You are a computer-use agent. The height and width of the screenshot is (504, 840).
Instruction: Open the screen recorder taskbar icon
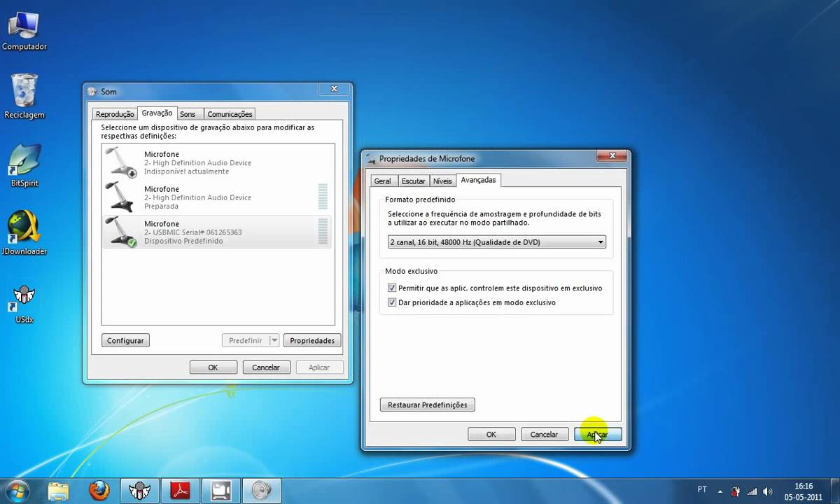point(221,491)
